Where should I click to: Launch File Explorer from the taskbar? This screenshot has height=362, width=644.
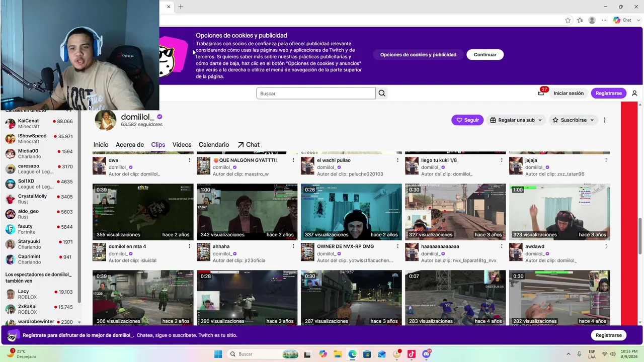[x=338, y=354]
